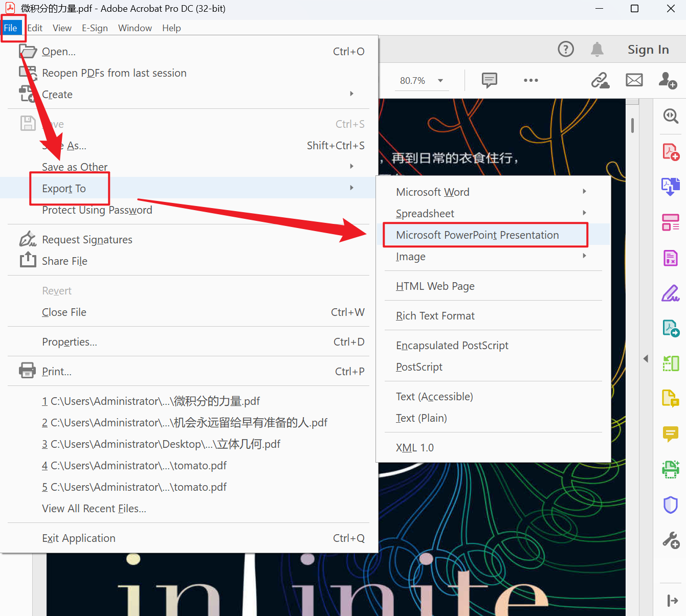Collapse the right tools pane arrow
Viewport: 686px width, 616px height.
click(646, 358)
